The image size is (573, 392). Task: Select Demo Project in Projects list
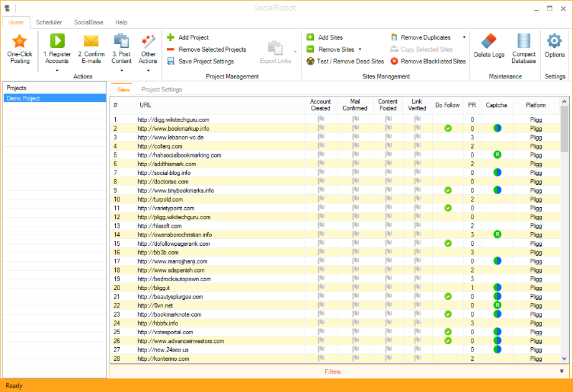coord(55,98)
